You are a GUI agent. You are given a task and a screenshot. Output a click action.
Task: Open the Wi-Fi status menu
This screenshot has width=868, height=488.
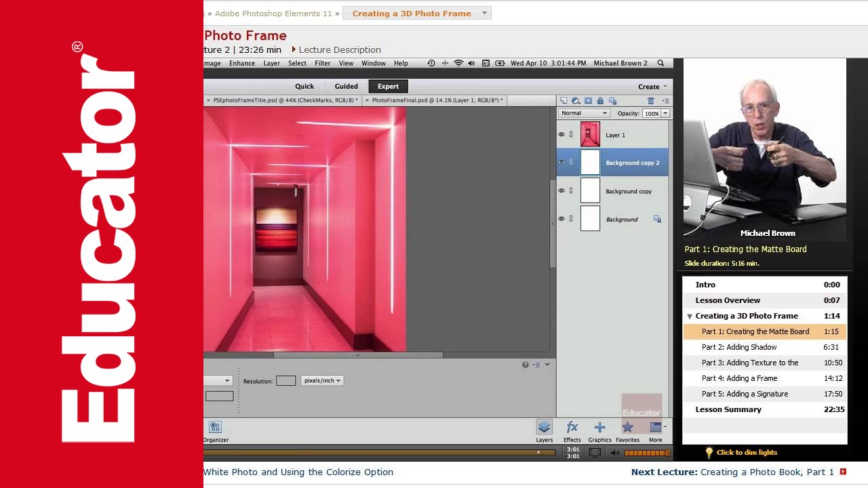[x=458, y=63]
